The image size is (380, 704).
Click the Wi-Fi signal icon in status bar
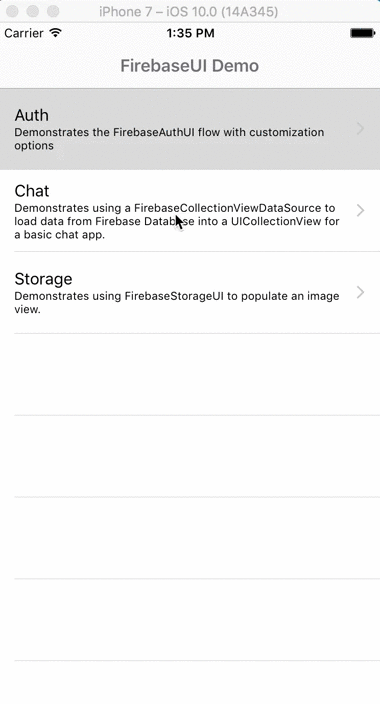[56, 33]
